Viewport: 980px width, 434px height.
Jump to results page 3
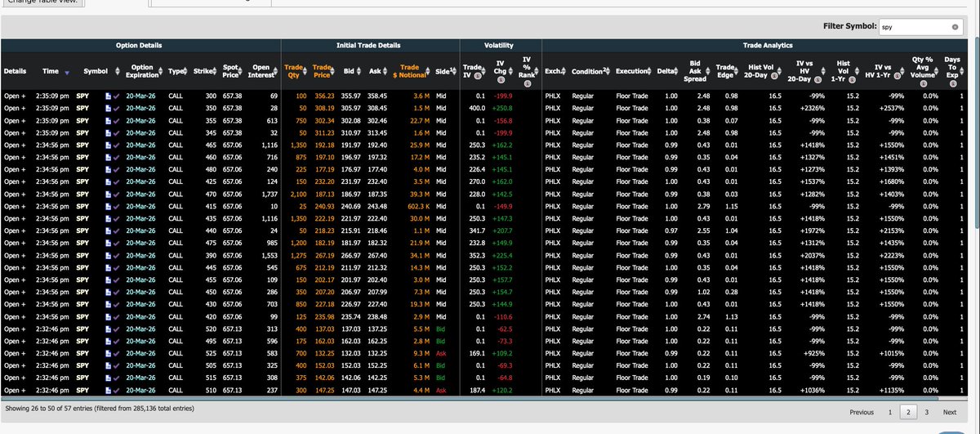pyautogui.click(x=926, y=413)
